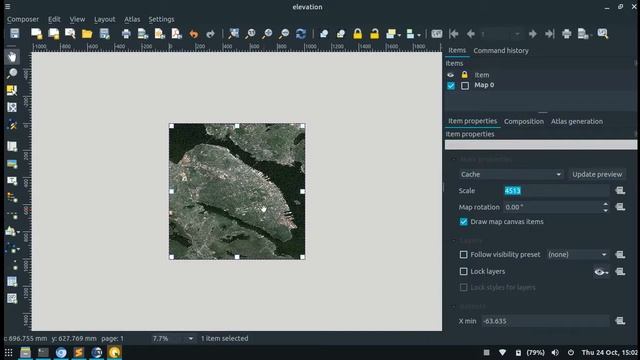640x360 pixels.
Task: Open the Add nodes item dropdown
Action: coord(18,249)
